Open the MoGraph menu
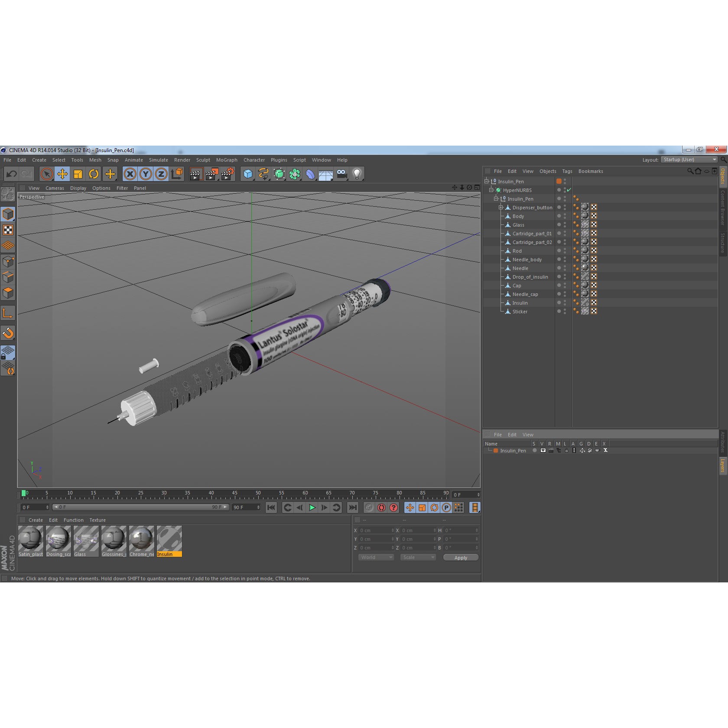 [x=227, y=160]
